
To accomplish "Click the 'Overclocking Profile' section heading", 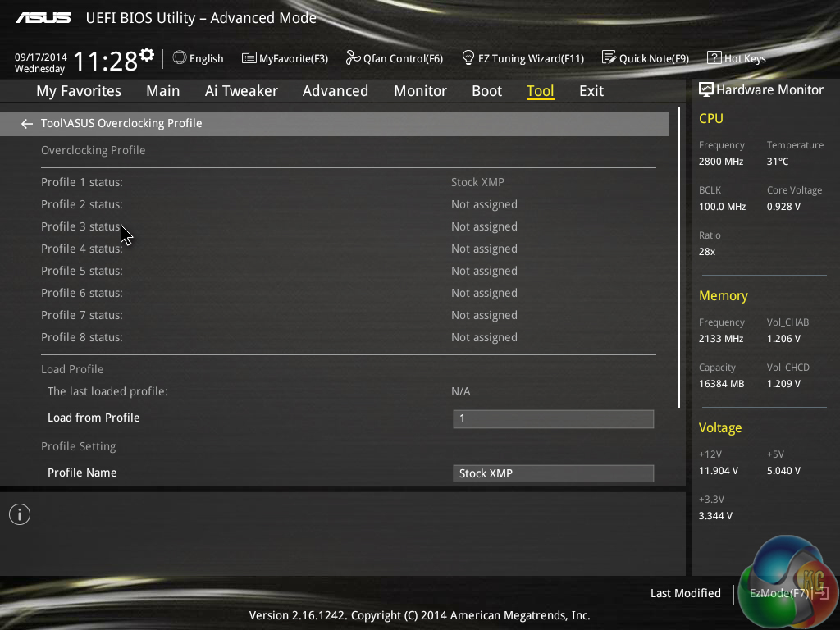I will (x=94, y=150).
